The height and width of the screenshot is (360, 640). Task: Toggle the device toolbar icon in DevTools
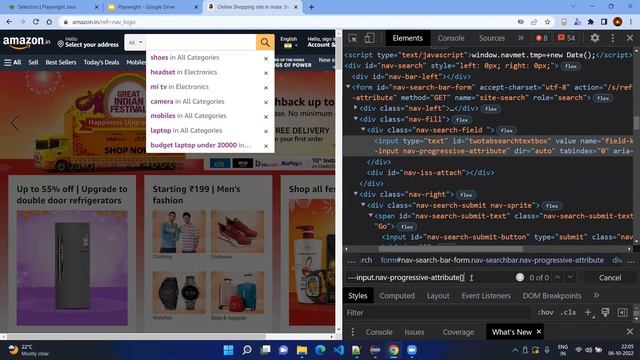(x=369, y=38)
